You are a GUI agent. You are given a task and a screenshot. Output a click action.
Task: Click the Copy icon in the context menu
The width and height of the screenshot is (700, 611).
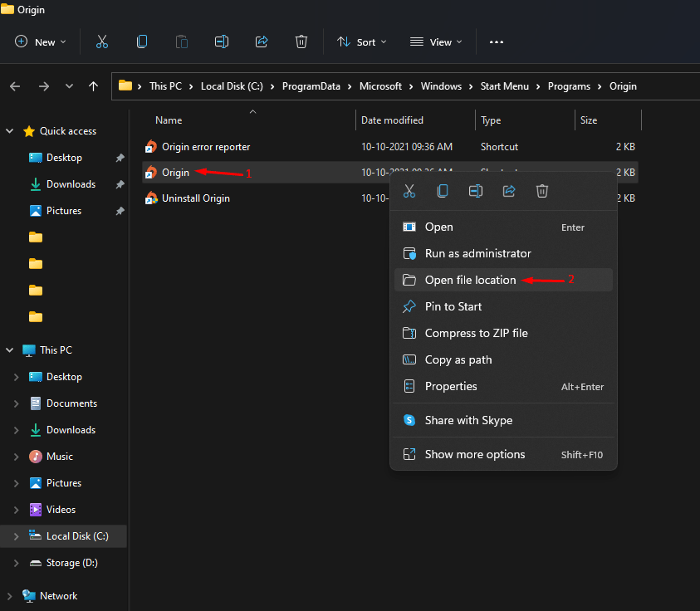click(x=443, y=191)
